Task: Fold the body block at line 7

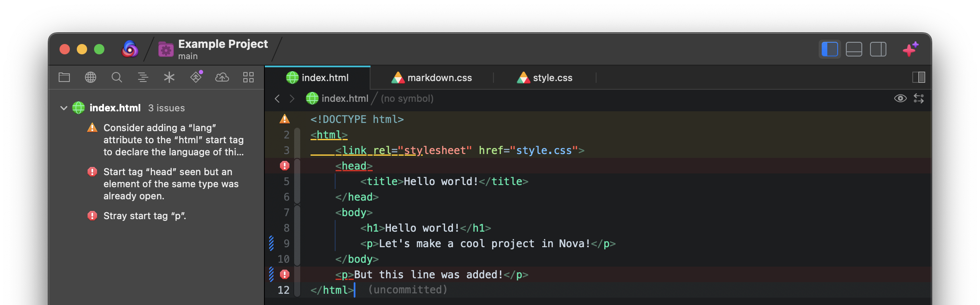Action: coord(297,236)
